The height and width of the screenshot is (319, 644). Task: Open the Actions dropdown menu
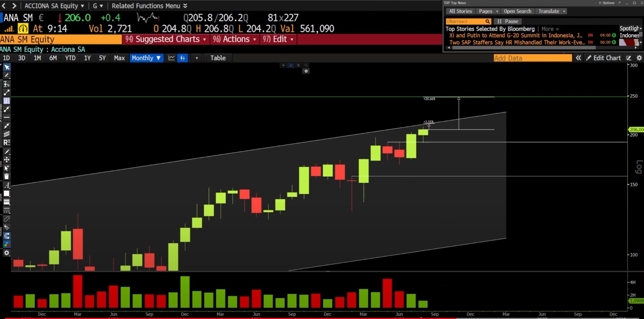pyautogui.click(x=235, y=39)
